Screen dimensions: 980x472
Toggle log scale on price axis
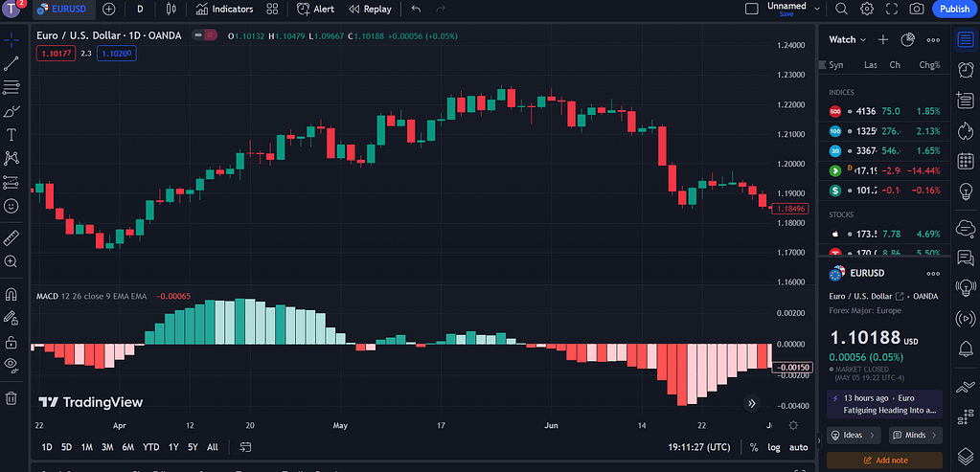774,447
